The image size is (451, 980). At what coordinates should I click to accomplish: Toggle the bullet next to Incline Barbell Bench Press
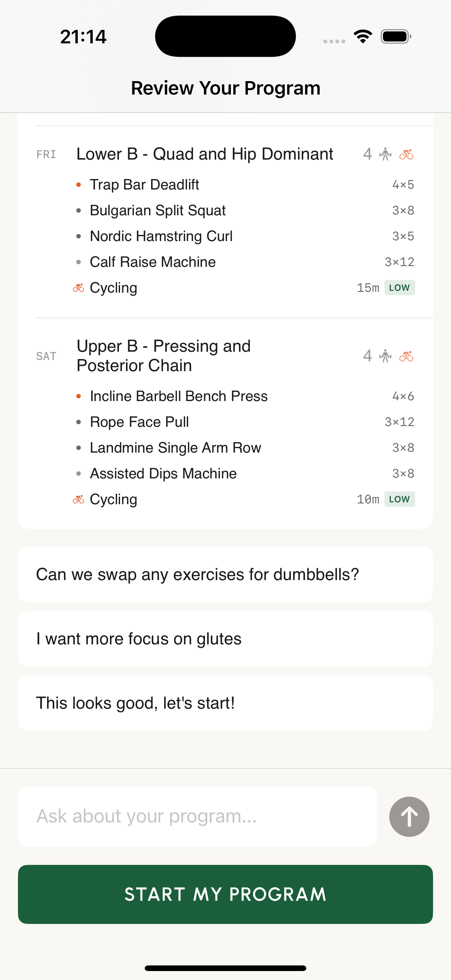pos(79,396)
